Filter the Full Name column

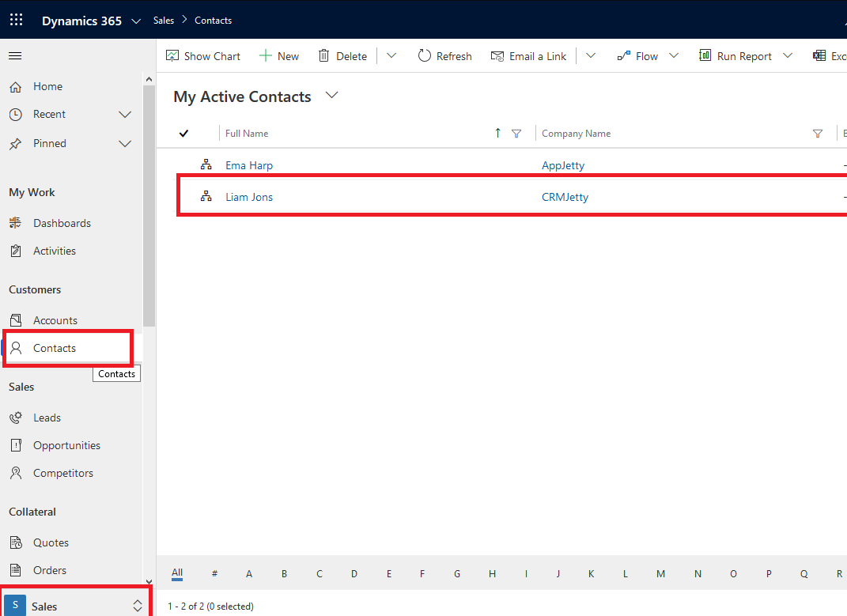click(x=516, y=134)
